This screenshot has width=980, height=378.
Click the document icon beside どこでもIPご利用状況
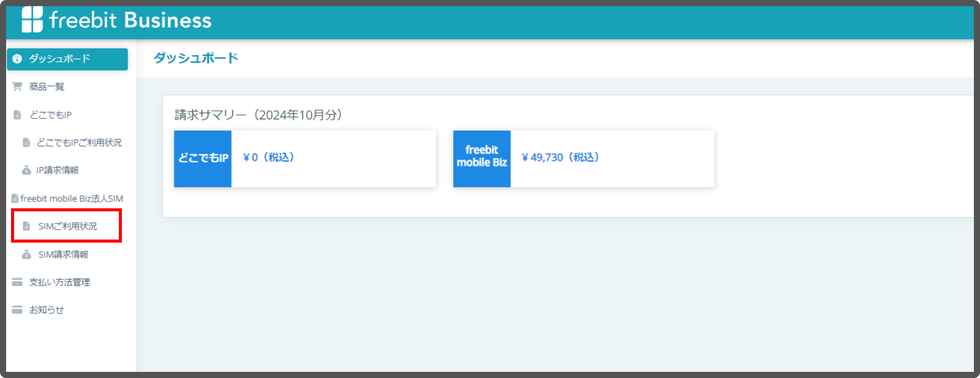(26, 143)
